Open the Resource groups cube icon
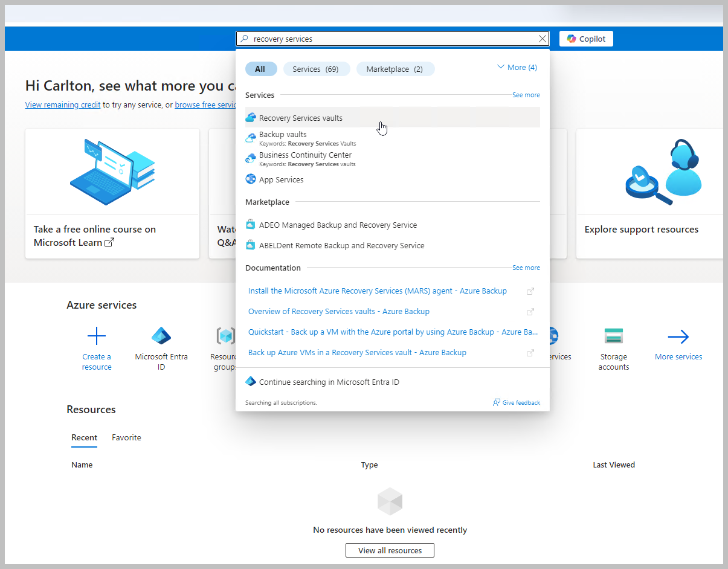The image size is (728, 569). 226,336
